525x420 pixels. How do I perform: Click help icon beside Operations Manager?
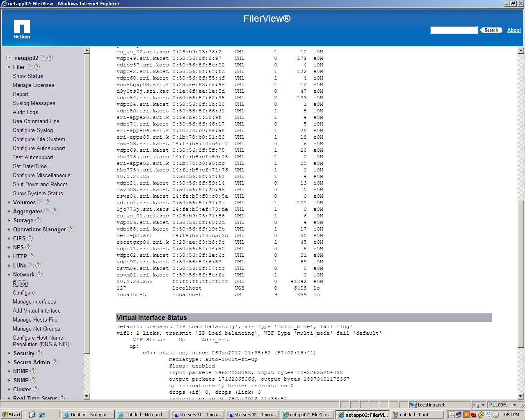click(71, 229)
